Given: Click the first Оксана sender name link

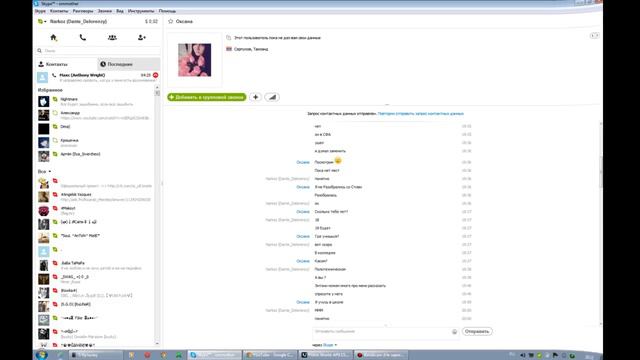Looking at the screenshot, I should 303,162.
